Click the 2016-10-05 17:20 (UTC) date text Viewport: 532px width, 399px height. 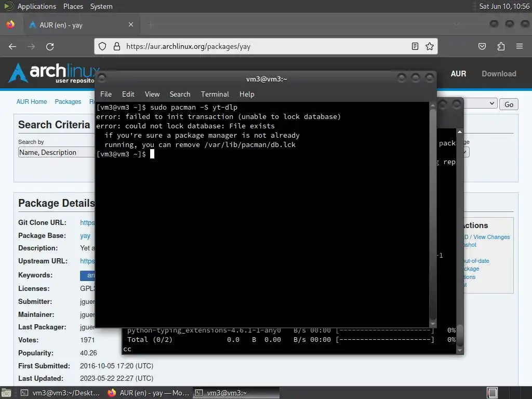click(116, 366)
